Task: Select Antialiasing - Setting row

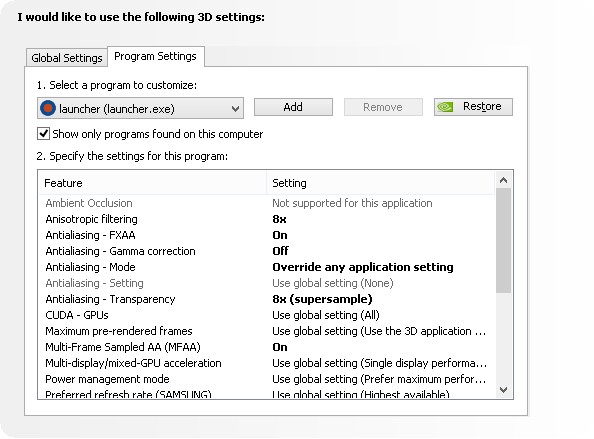Action: pyautogui.click(x=266, y=283)
